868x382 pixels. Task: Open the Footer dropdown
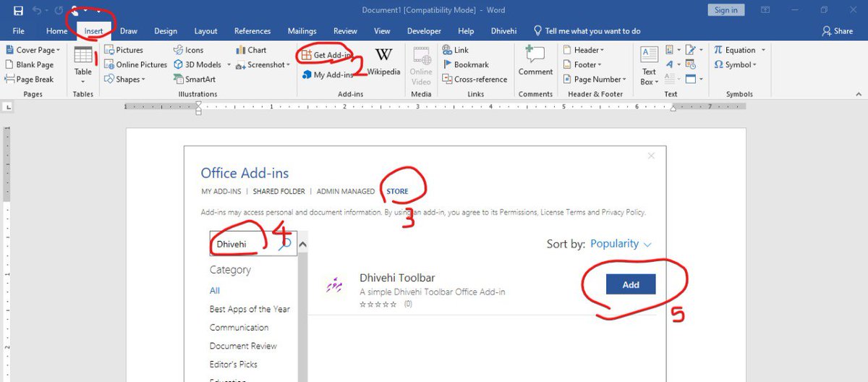(x=582, y=64)
